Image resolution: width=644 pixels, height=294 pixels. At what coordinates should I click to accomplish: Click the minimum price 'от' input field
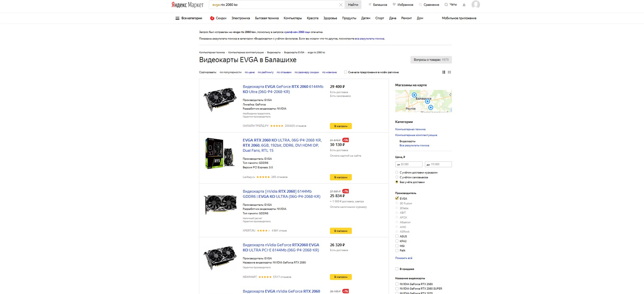tap(409, 164)
